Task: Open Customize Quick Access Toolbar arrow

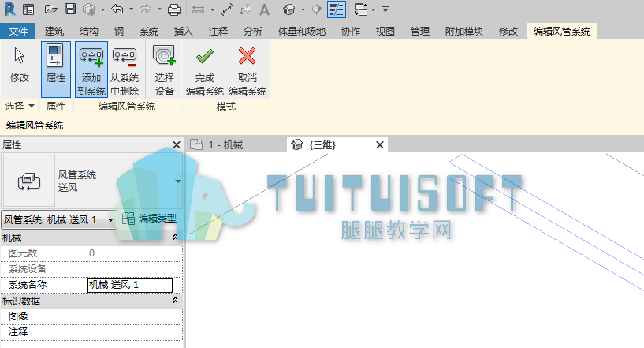Action: pos(385,9)
